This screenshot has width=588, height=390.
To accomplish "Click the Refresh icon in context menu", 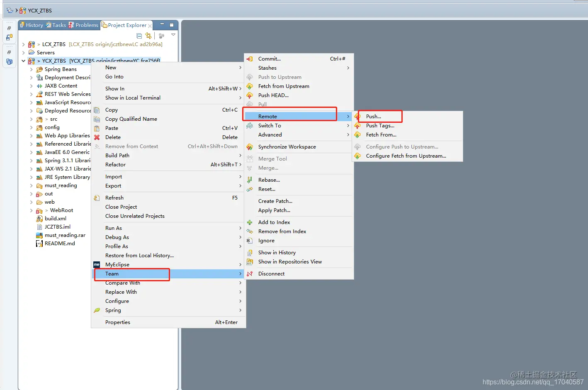I will [x=97, y=198].
